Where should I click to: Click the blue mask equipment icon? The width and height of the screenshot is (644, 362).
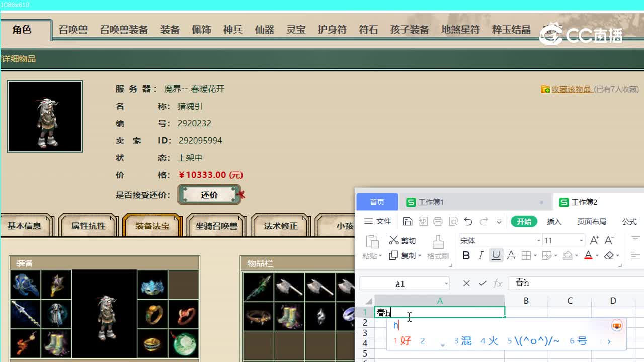(152, 285)
